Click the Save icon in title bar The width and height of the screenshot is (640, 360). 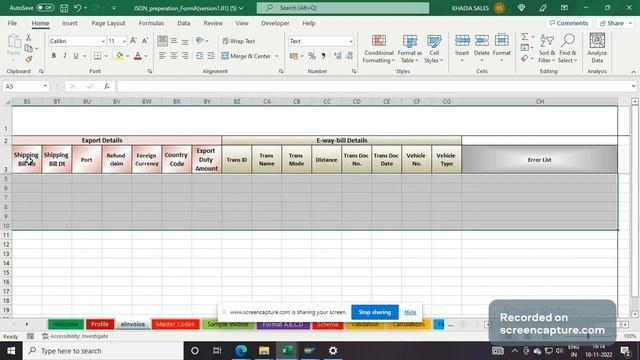tap(64, 8)
